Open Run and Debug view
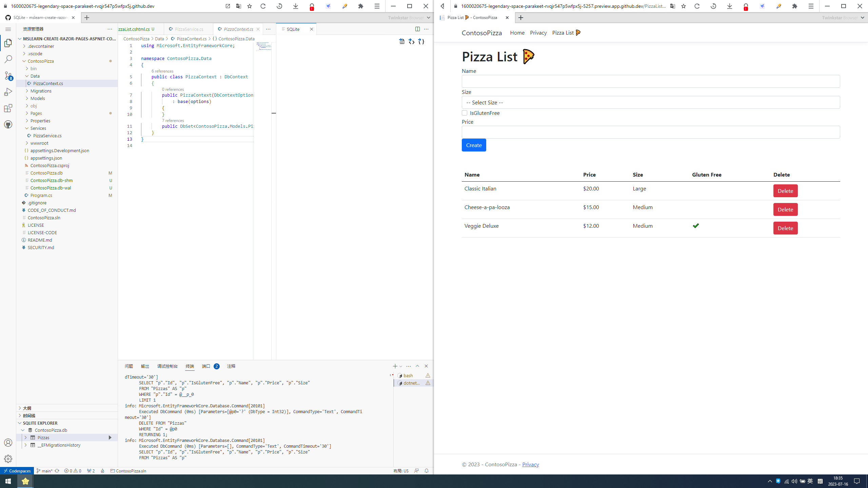 8,92
